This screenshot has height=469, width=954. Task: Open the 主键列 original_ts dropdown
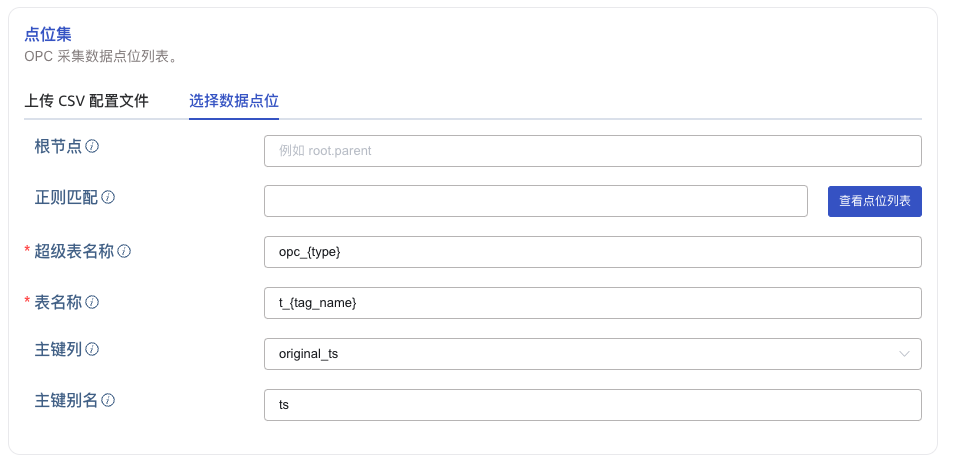pyautogui.click(x=592, y=354)
